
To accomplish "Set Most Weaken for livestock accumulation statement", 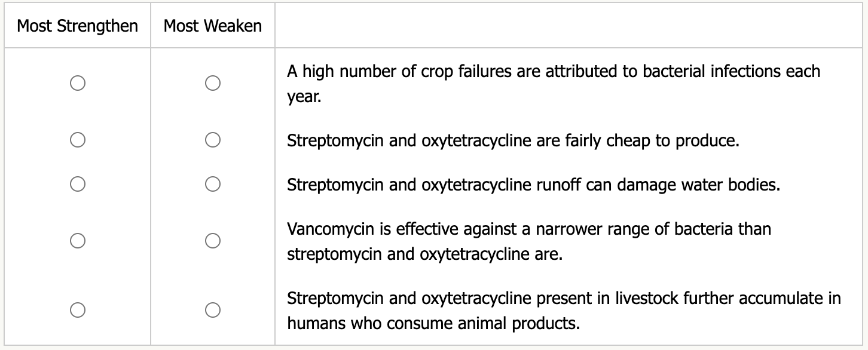I will coord(212,310).
